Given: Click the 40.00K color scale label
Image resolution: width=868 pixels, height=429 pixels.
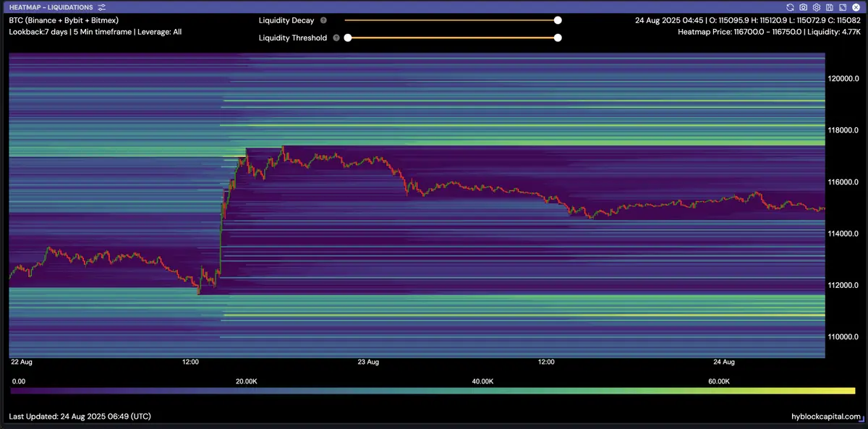Looking at the screenshot, I should click(x=482, y=381).
